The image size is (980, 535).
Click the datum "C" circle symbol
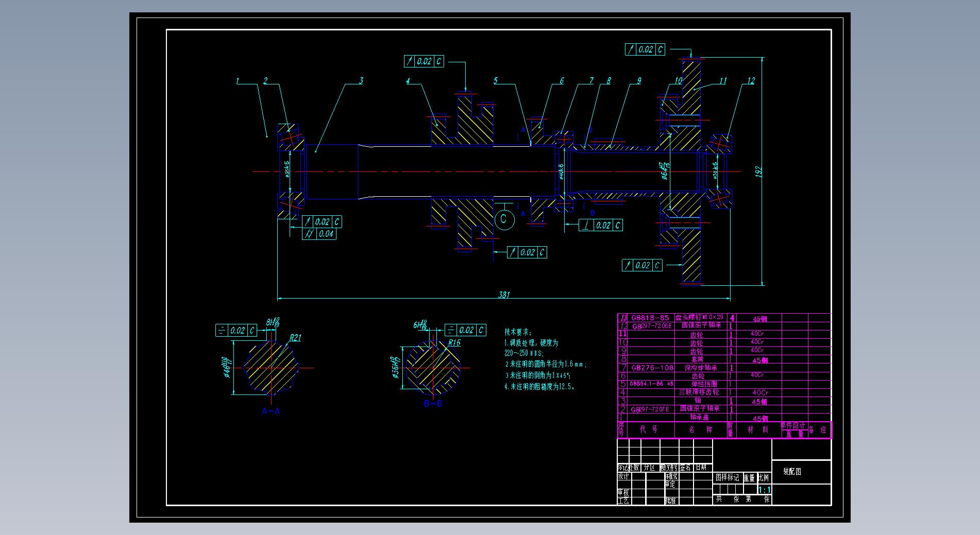[x=504, y=219]
